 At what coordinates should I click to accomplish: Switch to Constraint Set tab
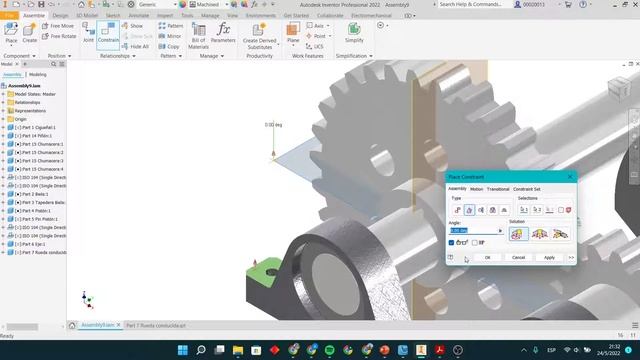[x=527, y=189]
